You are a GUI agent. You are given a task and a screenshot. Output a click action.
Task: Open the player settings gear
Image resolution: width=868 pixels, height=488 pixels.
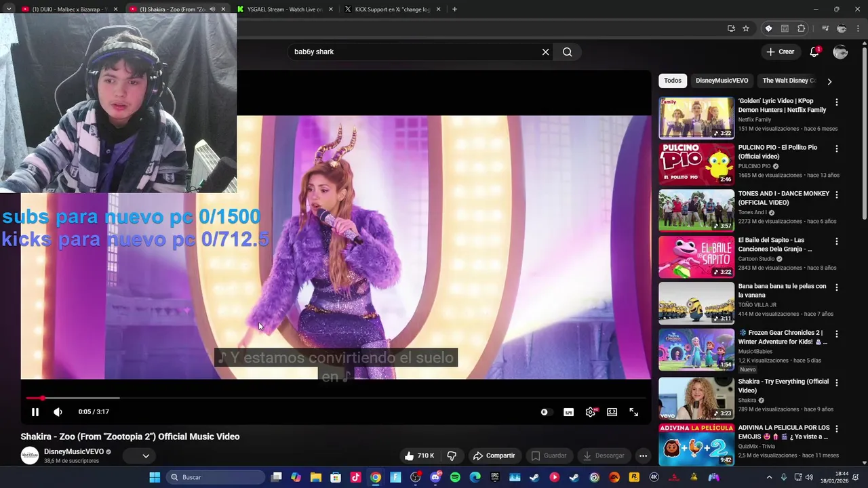[x=591, y=412]
